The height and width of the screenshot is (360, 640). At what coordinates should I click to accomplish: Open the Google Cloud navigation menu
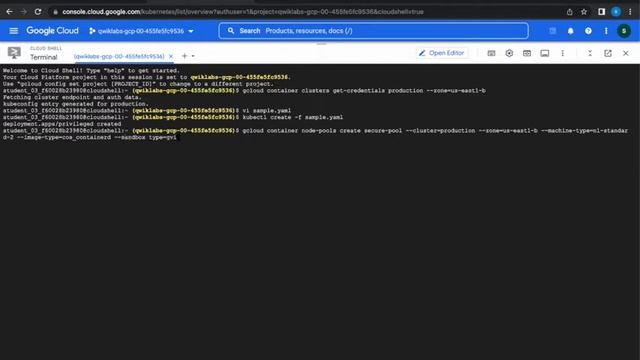[x=13, y=31]
